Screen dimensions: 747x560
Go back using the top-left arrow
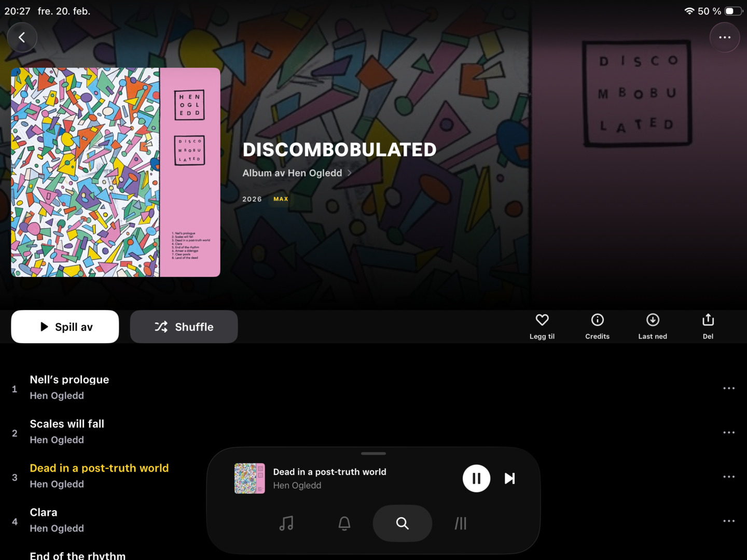[x=22, y=37]
